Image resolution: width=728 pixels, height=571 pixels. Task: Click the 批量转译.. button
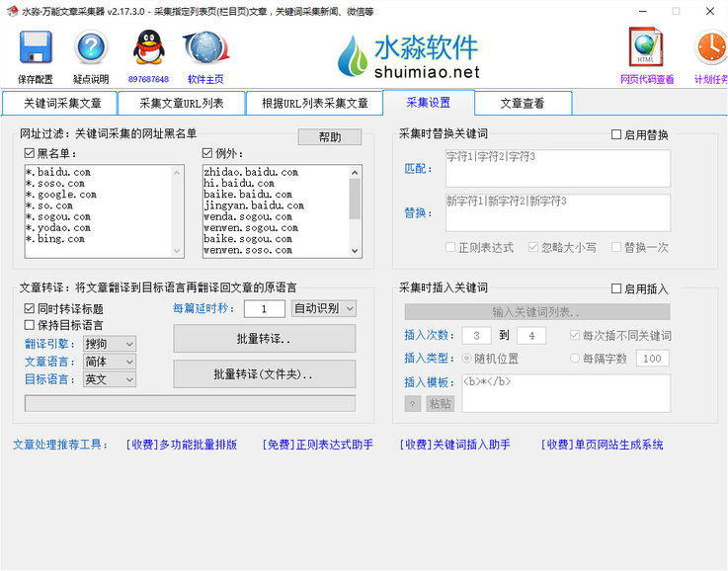[x=264, y=338]
